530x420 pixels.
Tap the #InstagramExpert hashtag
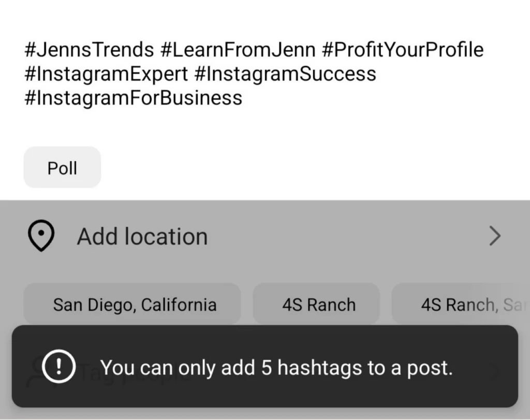click(106, 74)
